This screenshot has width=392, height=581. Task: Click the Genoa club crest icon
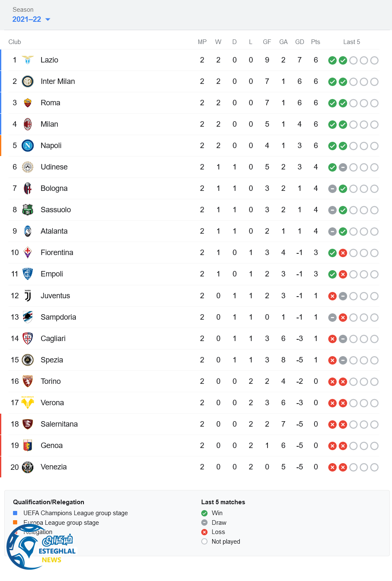pos(28,446)
